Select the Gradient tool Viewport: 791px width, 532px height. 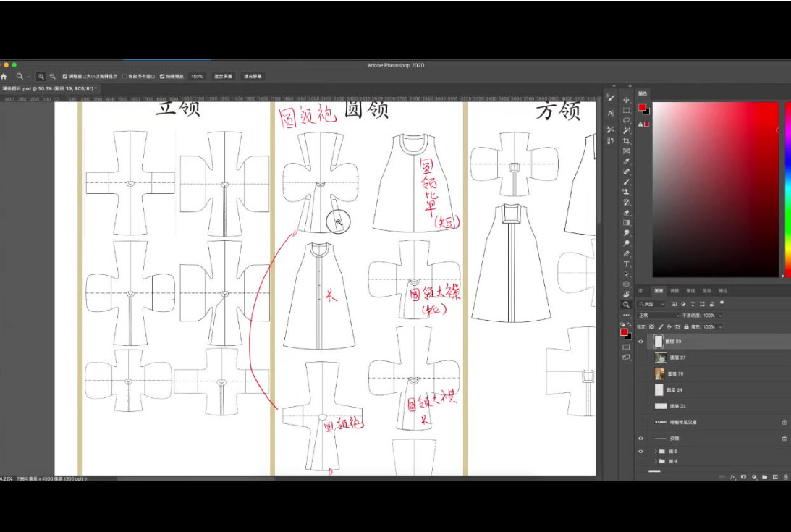pos(626,223)
